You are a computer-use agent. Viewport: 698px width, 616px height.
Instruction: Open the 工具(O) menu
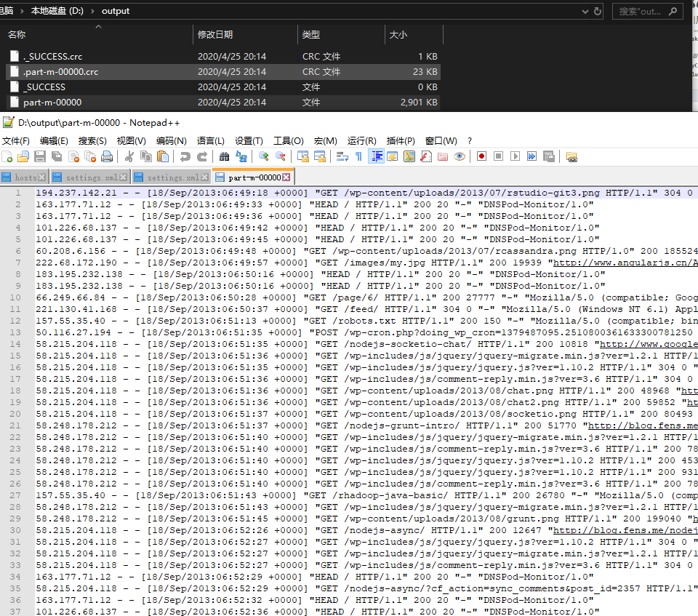(x=289, y=141)
